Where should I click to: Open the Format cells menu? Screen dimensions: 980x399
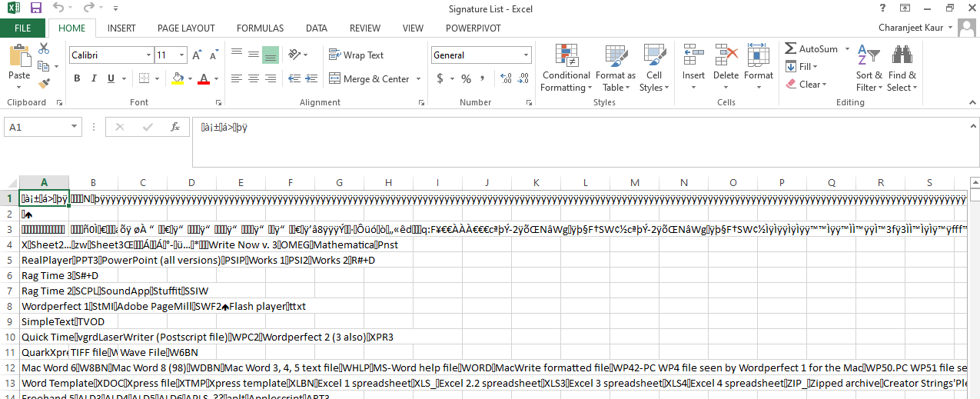click(759, 68)
